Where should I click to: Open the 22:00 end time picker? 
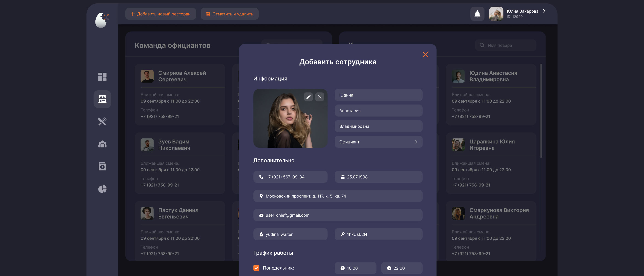coord(402,268)
